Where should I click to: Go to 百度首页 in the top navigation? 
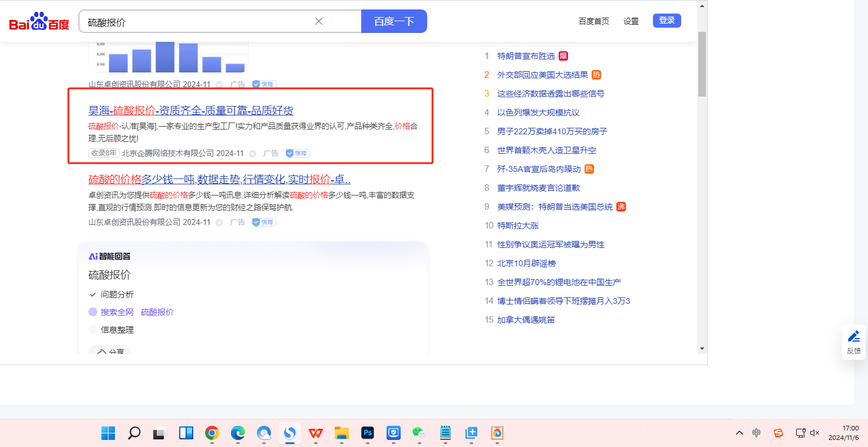tap(593, 21)
